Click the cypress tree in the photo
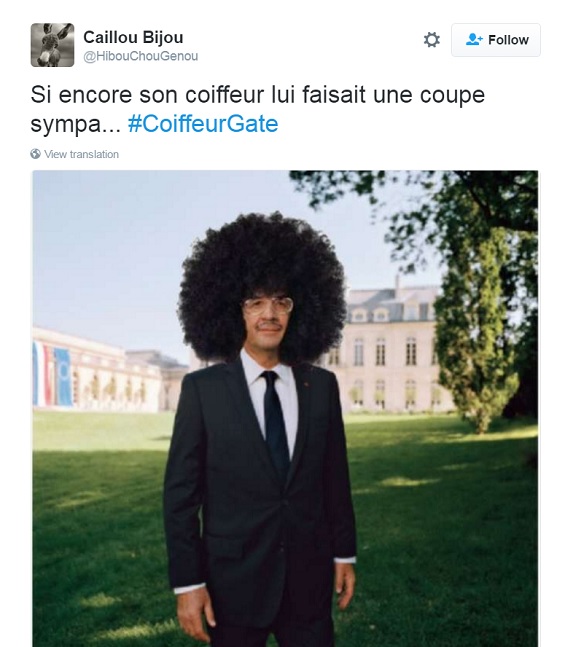This screenshot has height=647, width=565. point(475,330)
